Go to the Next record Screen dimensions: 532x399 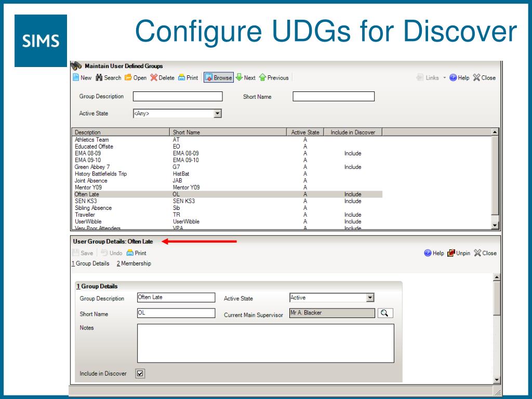pyautogui.click(x=245, y=78)
